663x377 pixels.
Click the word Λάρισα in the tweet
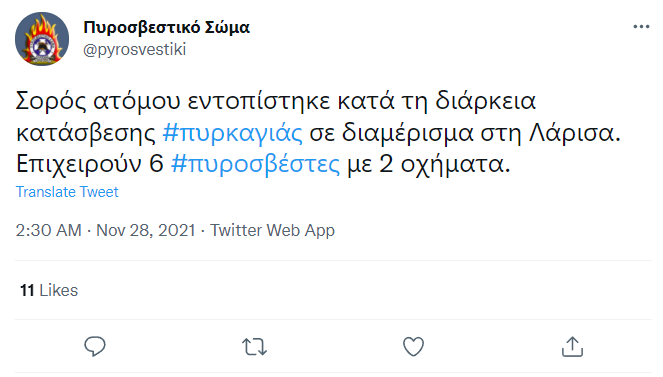tap(575, 133)
